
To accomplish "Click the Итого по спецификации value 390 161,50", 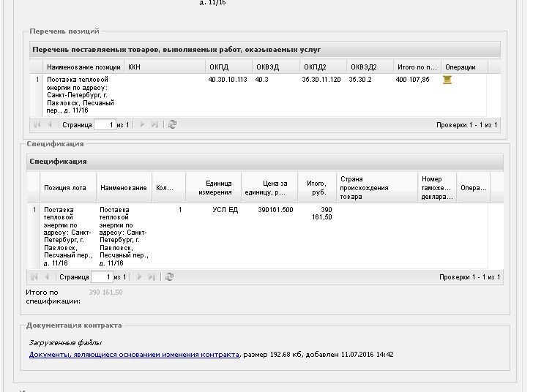I will coord(105,292).
